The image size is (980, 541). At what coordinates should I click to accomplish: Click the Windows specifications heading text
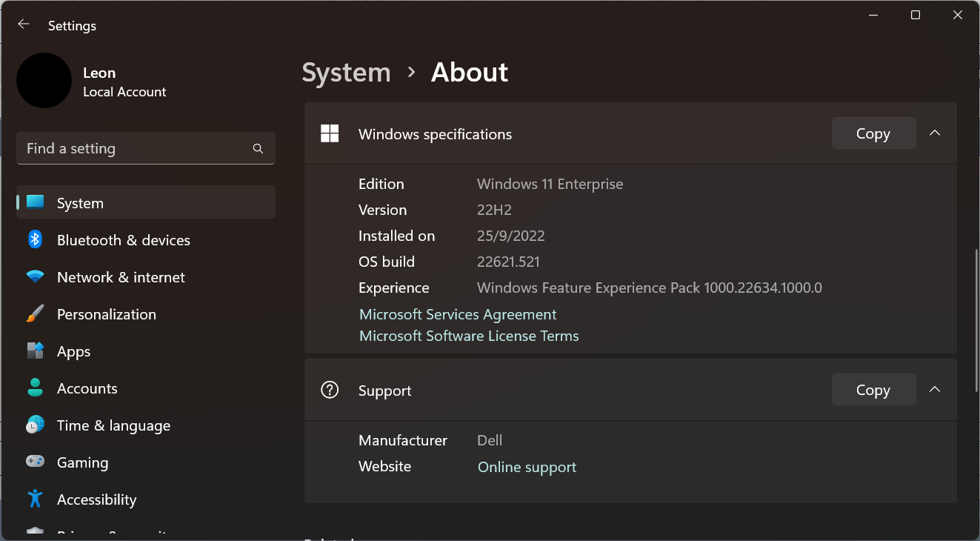[435, 134]
